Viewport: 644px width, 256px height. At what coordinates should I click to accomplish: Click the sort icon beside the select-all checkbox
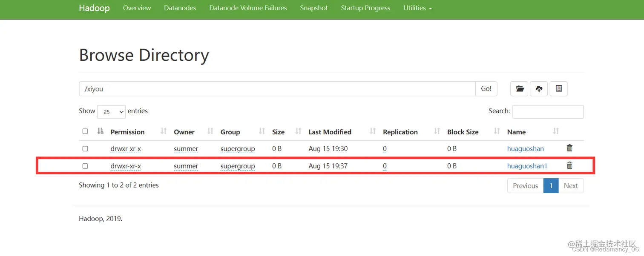point(101,131)
